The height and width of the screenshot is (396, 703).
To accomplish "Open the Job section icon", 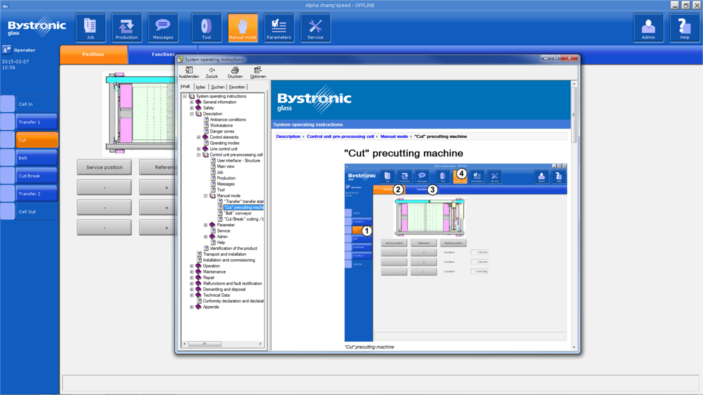I will pos(91,28).
